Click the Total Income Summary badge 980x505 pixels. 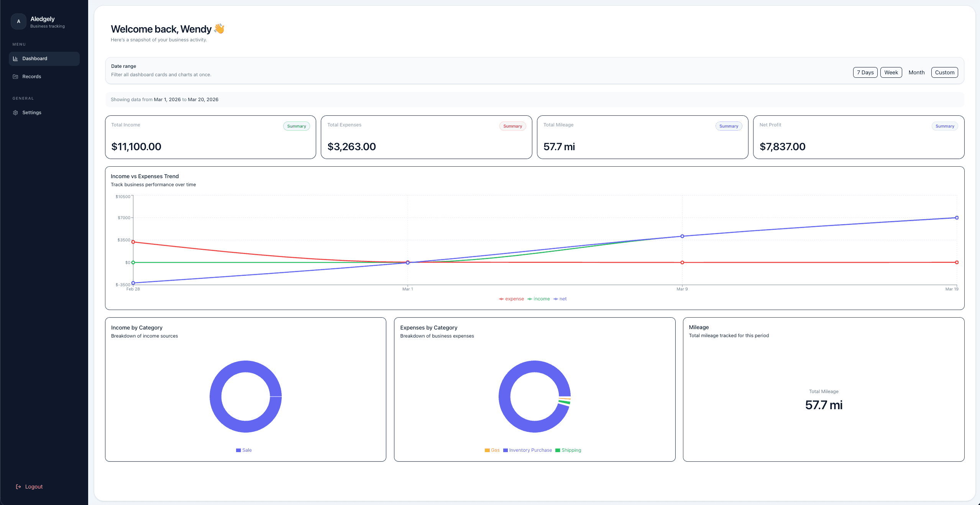click(296, 126)
